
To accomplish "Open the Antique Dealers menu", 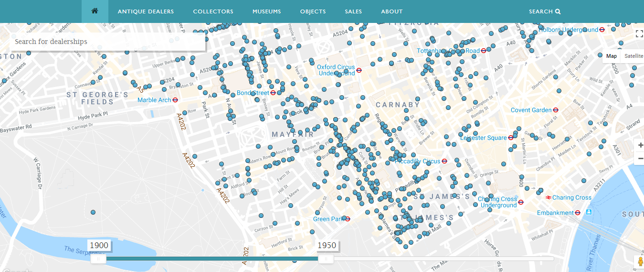I will [x=146, y=11].
